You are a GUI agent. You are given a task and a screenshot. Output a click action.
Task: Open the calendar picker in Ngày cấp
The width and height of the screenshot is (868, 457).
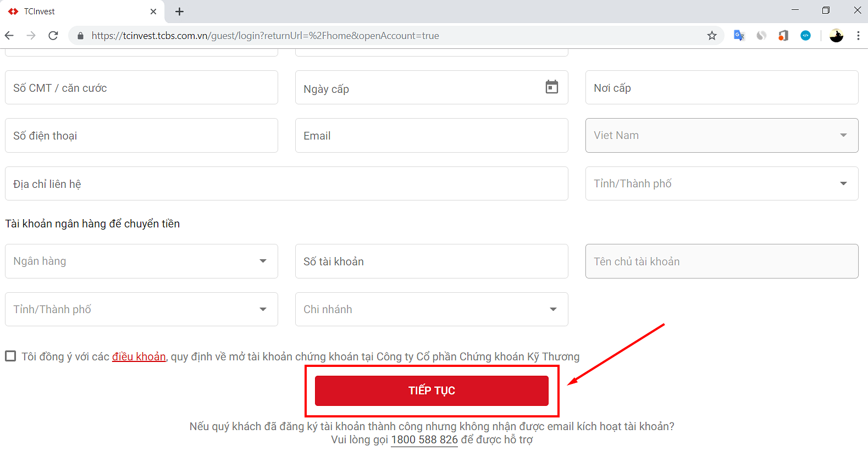pyautogui.click(x=551, y=87)
